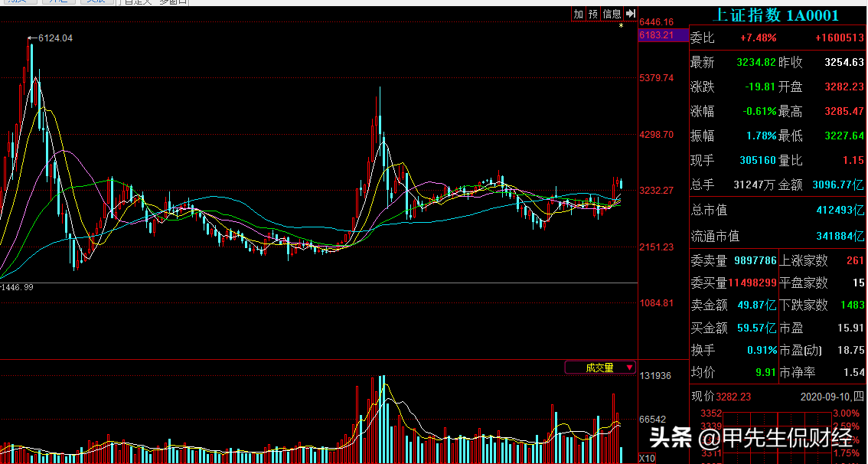Select the 上证指数 1A0001 title tab
Viewport: 868px width, 464px height.
[x=776, y=15]
